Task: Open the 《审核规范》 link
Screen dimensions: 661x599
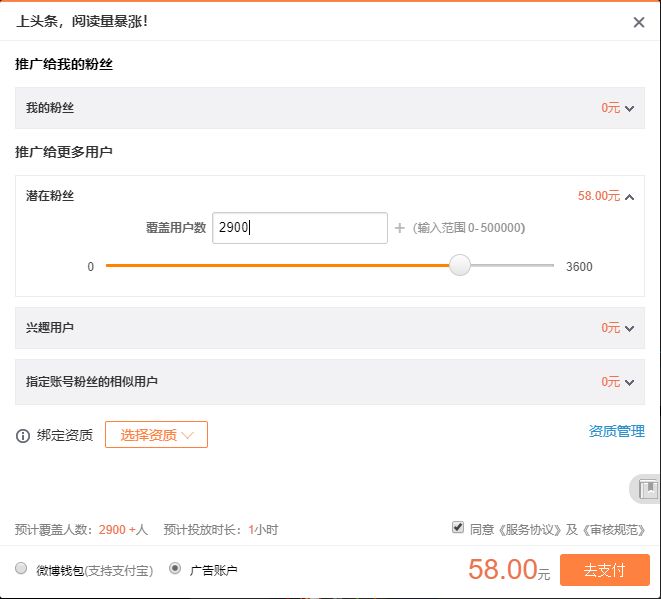Action: pos(613,529)
